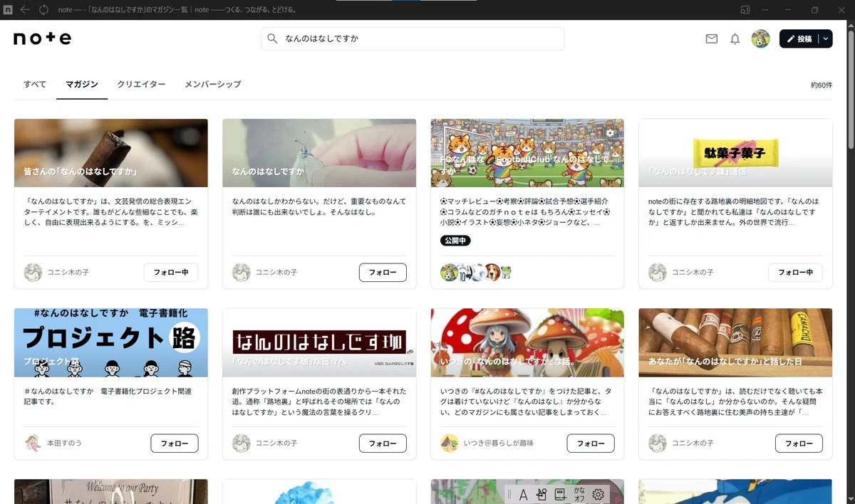The image size is (855, 504).
Task: Open the notifications bell
Action: tap(735, 39)
